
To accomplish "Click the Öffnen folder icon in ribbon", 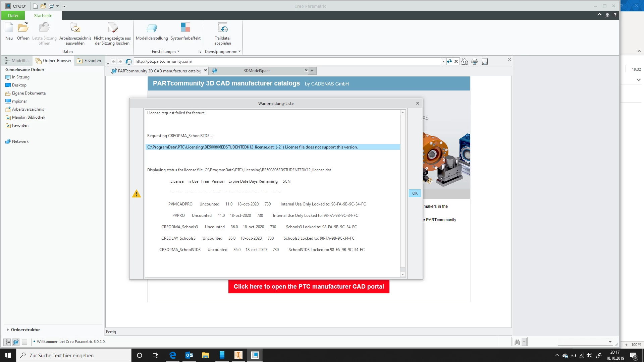I will (x=23, y=28).
